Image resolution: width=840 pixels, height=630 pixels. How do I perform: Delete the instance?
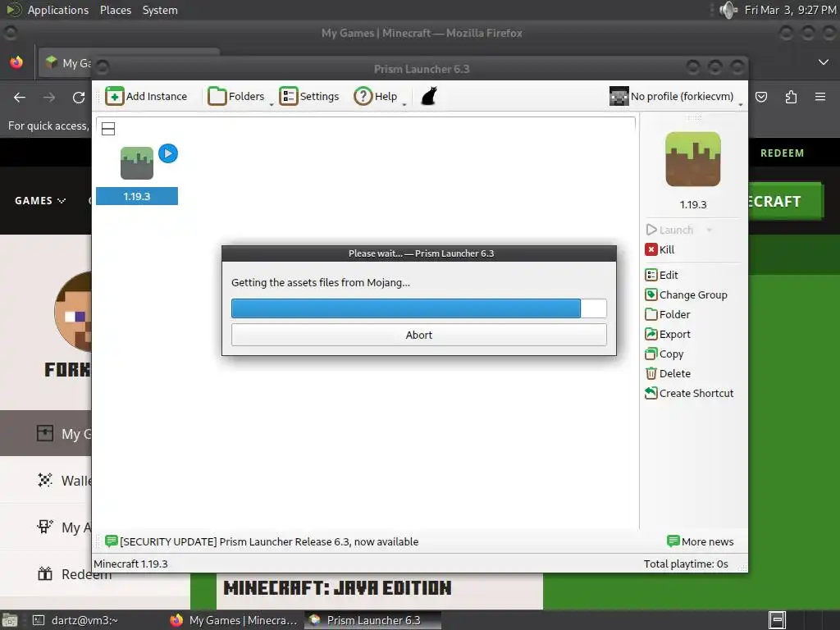pyautogui.click(x=668, y=373)
